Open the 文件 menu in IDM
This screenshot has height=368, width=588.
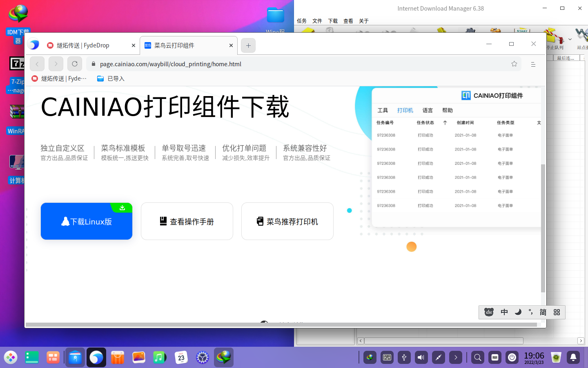coord(317,21)
